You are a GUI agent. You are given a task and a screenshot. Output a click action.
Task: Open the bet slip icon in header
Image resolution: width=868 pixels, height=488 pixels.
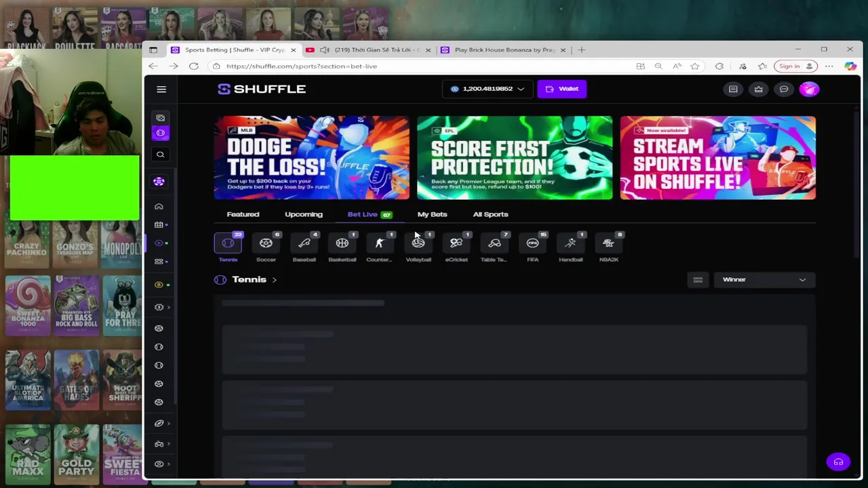pos(733,89)
